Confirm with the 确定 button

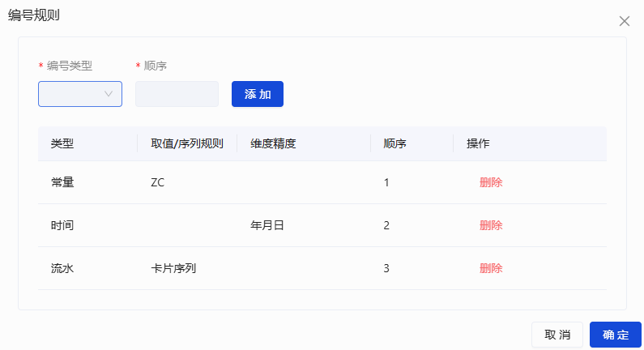point(616,335)
